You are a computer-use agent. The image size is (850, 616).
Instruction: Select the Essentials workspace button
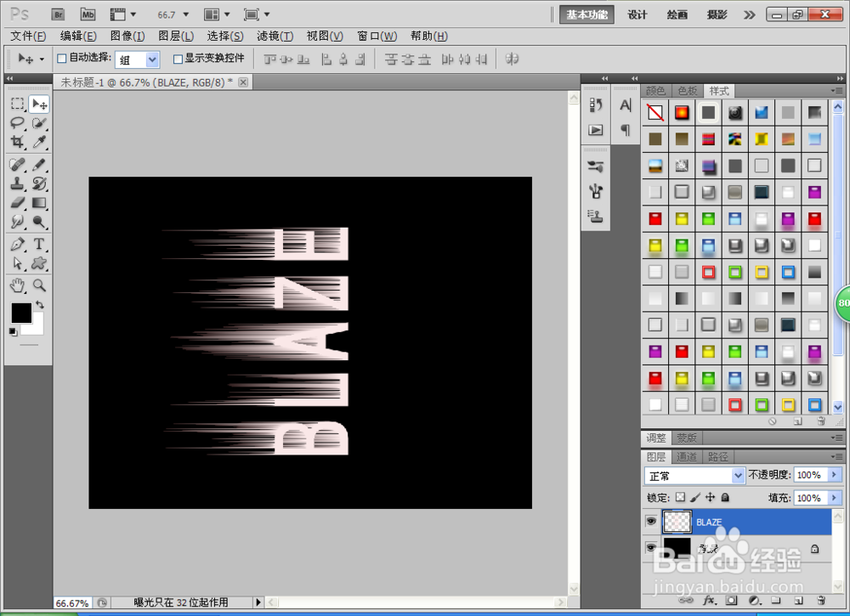coord(586,14)
